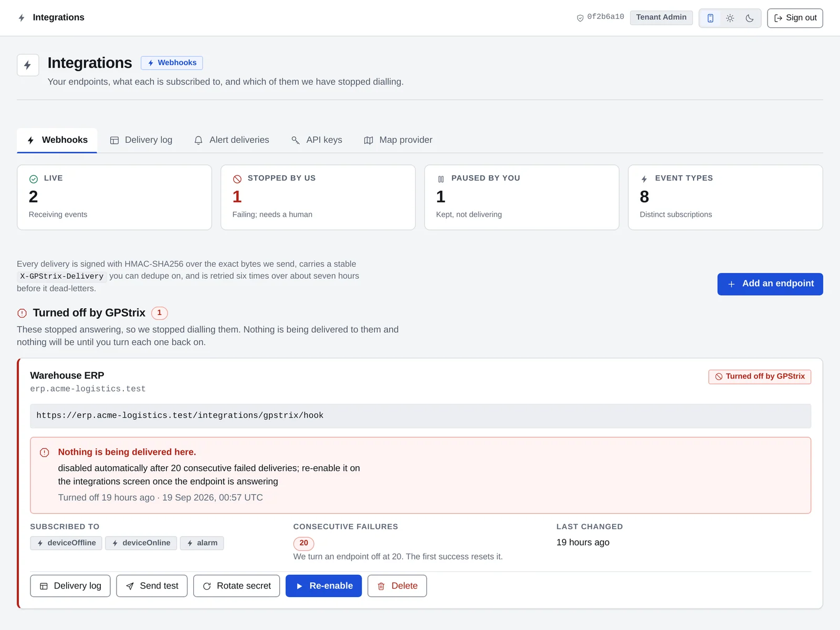Click the shield icon beside 0f2b6a10
Screen dimensions: 840x630
(580, 18)
